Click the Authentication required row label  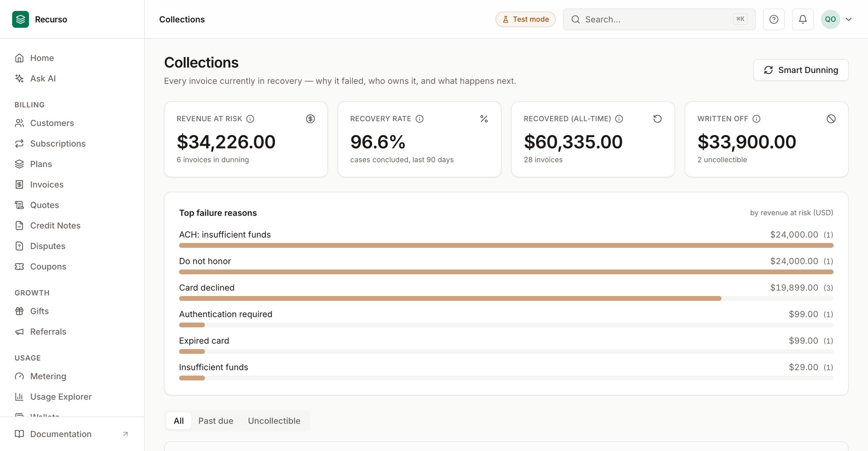point(226,314)
